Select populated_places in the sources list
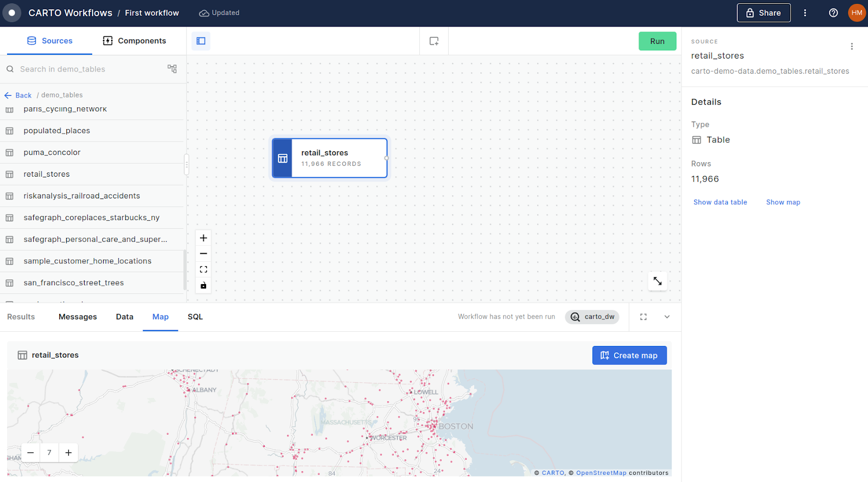The height and width of the screenshot is (482, 868). (x=92, y=131)
